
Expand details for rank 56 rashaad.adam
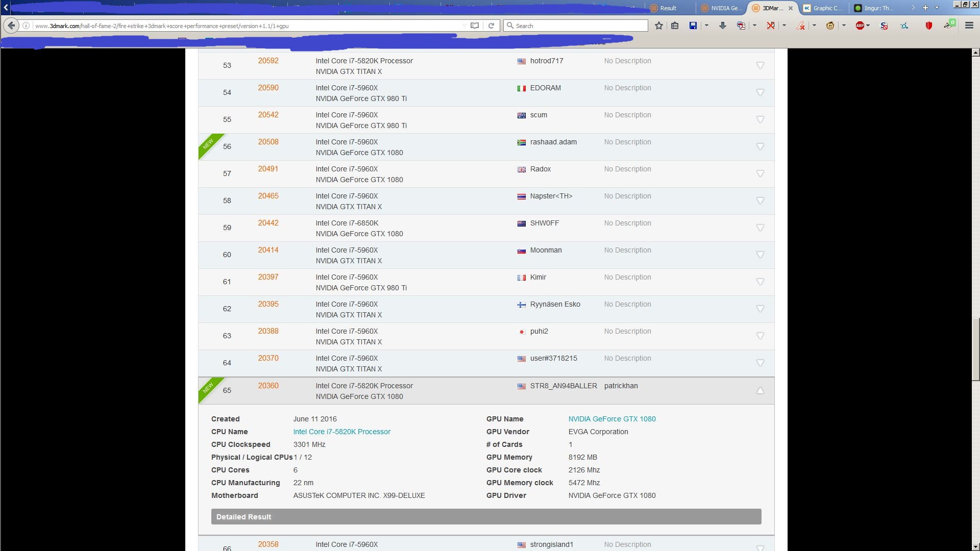coord(760,147)
